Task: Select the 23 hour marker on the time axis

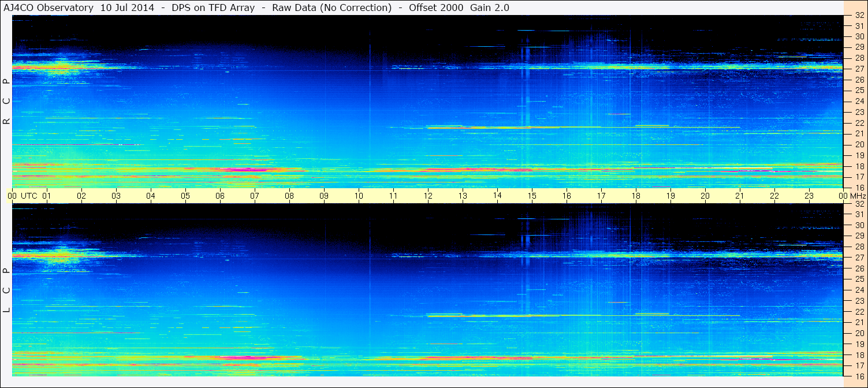Action: pyautogui.click(x=809, y=196)
